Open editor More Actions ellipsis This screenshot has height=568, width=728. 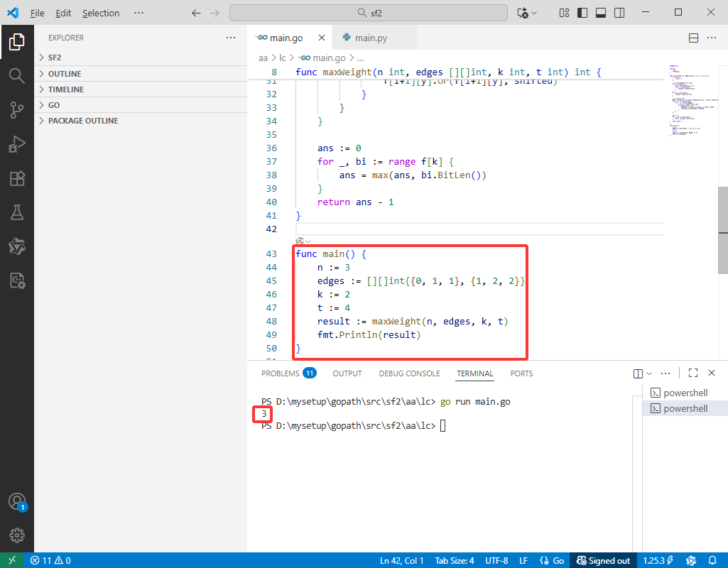pyautogui.click(x=712, y=38)
